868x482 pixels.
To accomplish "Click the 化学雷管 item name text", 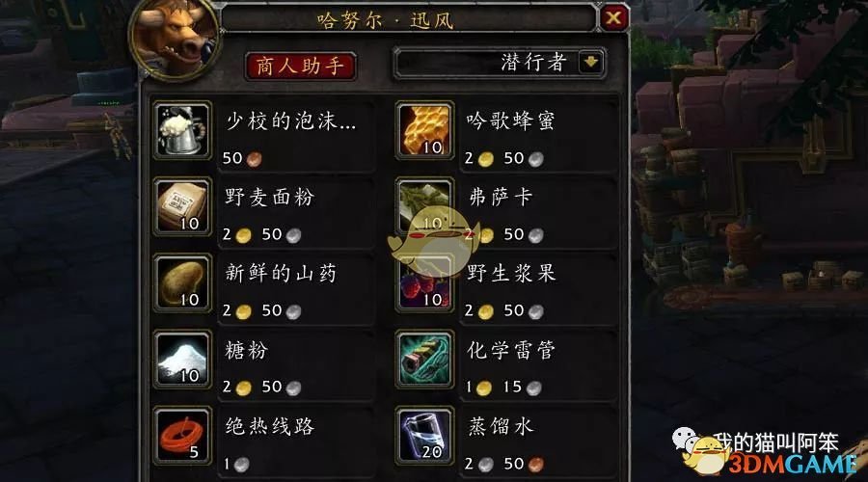I will [x=510, y=349].
